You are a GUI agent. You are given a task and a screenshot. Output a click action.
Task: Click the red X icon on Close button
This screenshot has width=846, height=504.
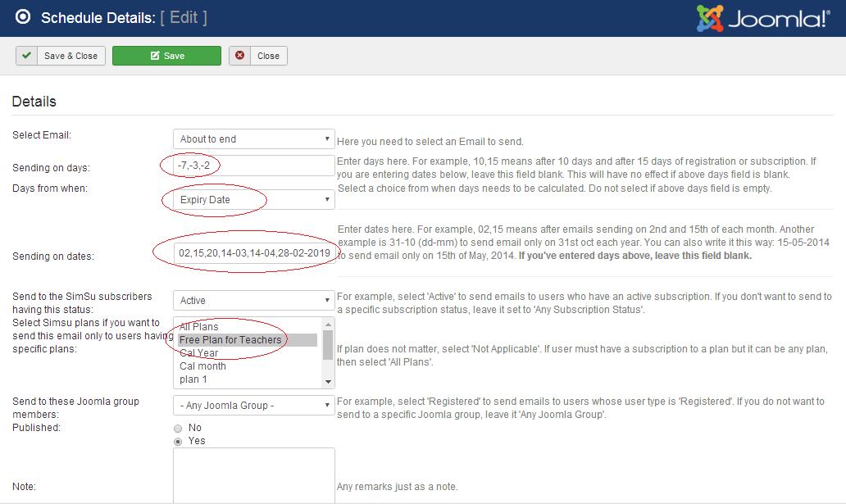[240, 56]
